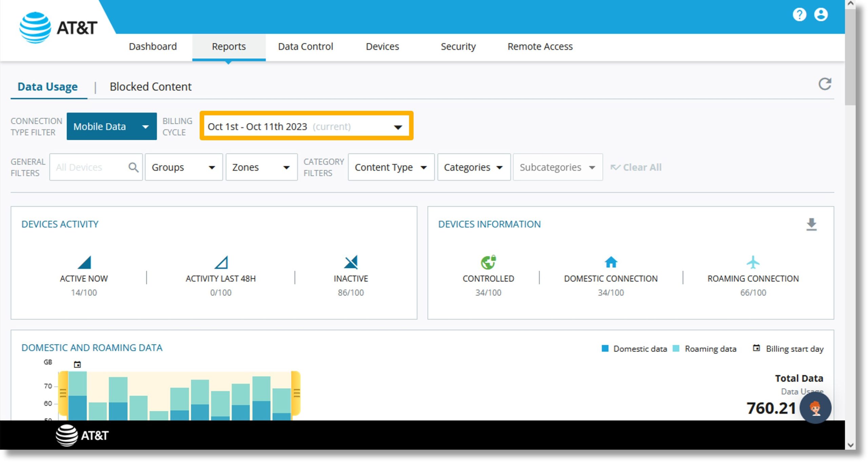The height and width of the screenshot is (462, 868).
Task: Open the Subcategories dropdown
Action: (558, 167)
